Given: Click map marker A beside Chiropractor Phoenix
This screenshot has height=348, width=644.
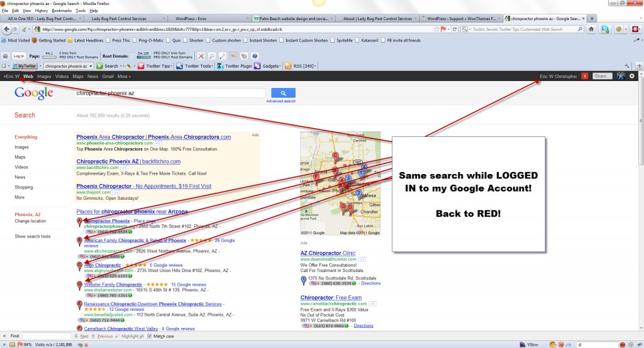Looking at the screenshot, I should (80, 222).
